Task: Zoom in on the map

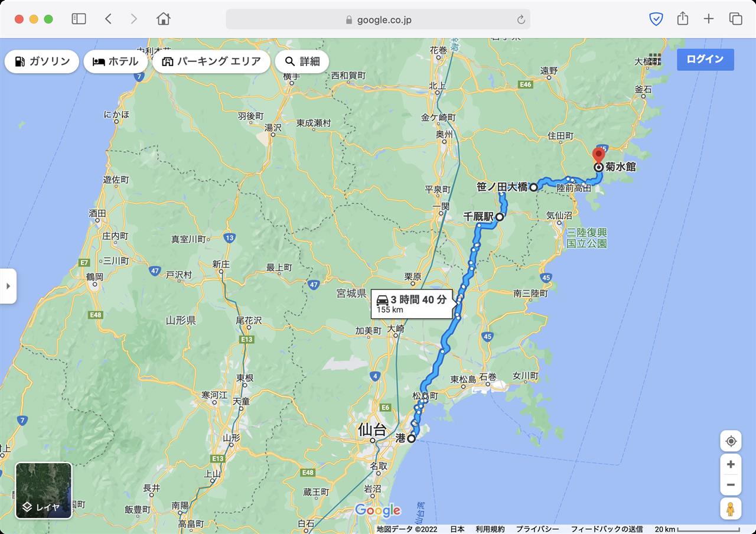Action: point(731,464)
